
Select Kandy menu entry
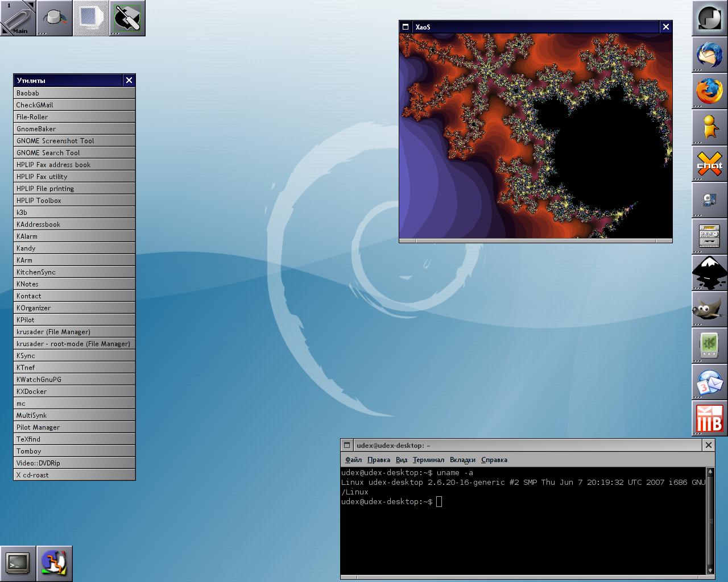point(75,248)
